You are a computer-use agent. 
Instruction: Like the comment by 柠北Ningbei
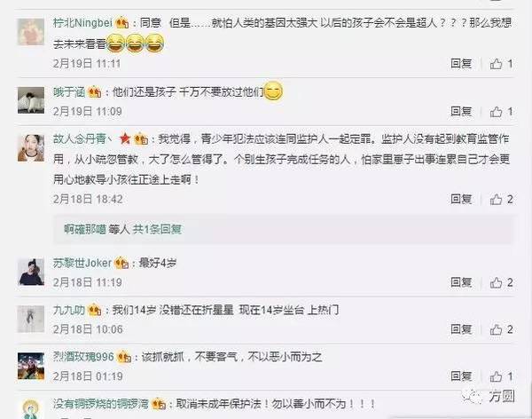click(x=496, y=64)
